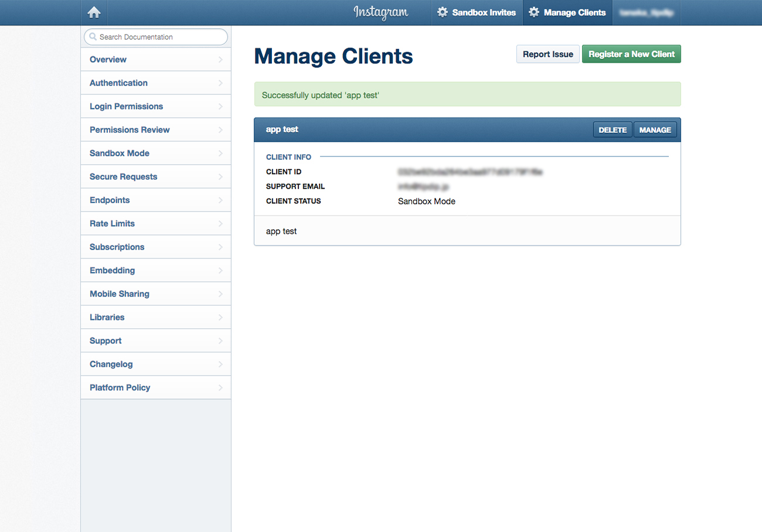Open the Platform Policy page
The image size is (762, 532).
[x=156, y=387]
